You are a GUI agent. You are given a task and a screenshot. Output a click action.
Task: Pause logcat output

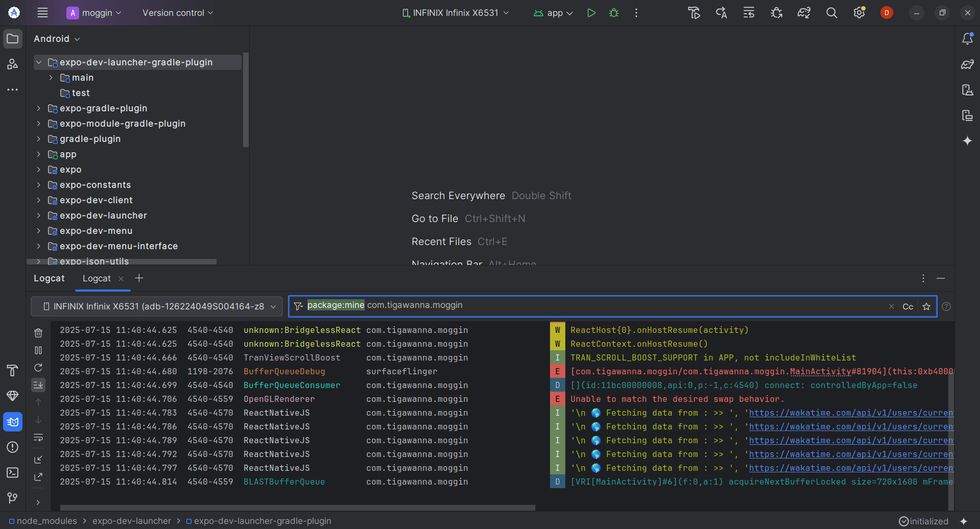(x=38, y=350)
